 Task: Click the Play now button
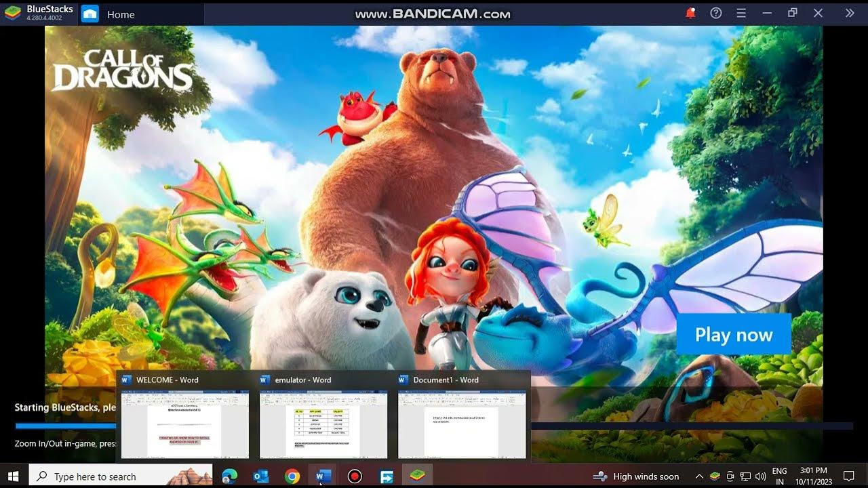(734, 334)
